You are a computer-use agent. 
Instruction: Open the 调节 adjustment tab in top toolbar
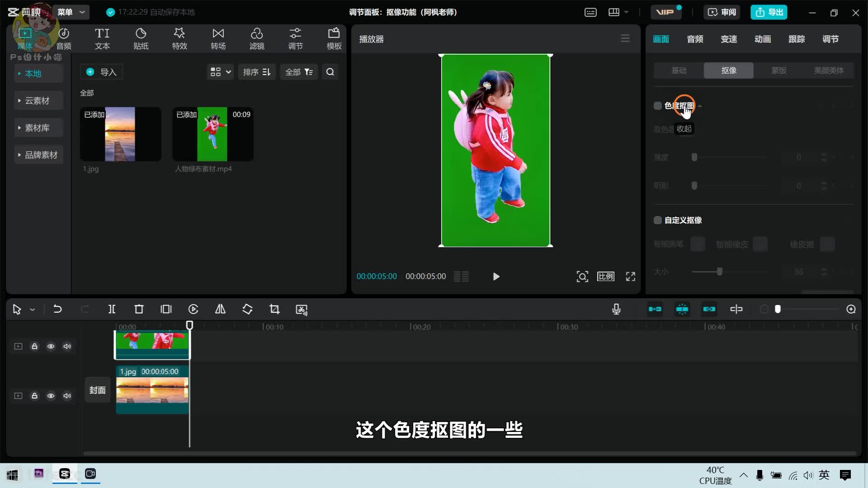pos(295,39)
